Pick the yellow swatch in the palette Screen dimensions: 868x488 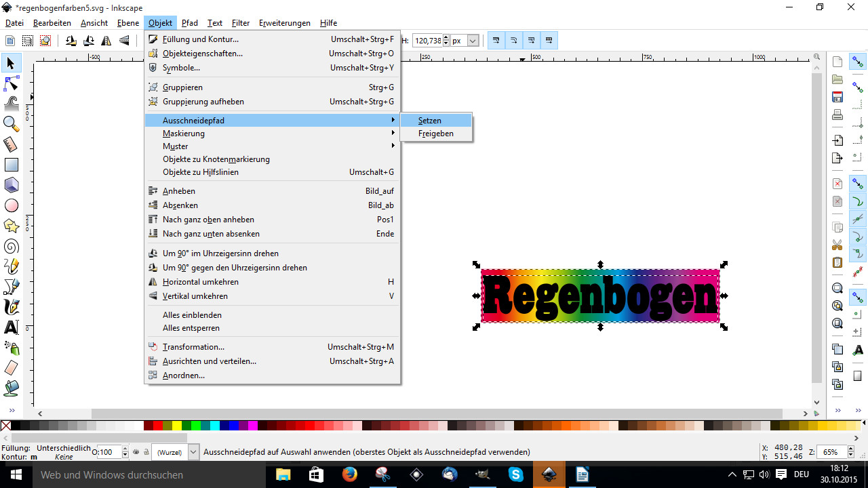pyautogui.click(x=177, y=426)
